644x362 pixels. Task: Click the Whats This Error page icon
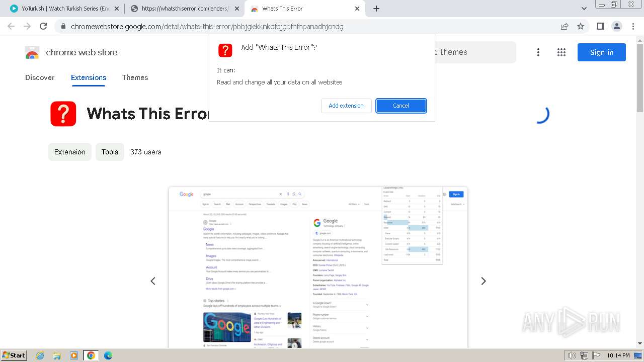click(x=63, y=114)
